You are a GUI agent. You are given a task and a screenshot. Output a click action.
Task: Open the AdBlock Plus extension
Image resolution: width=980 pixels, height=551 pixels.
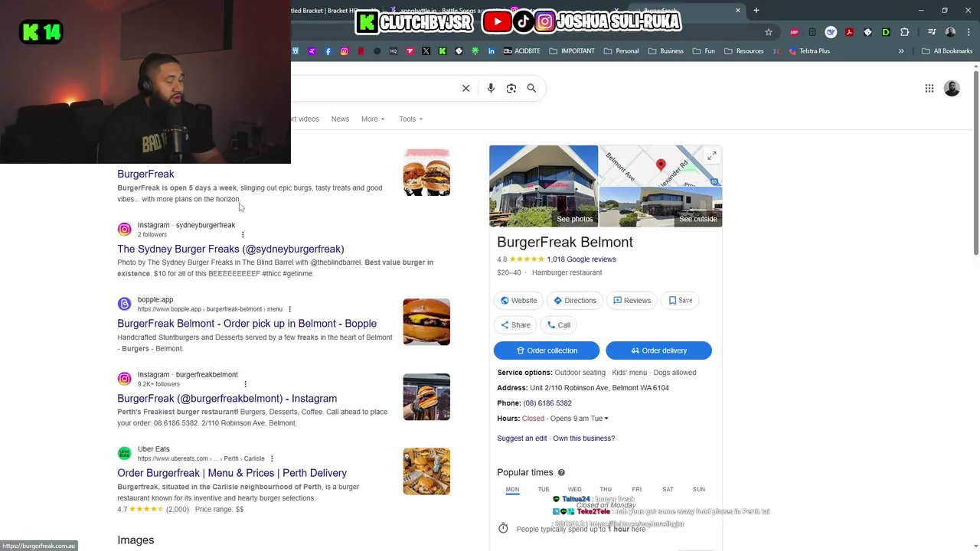(x=794, y=32)
